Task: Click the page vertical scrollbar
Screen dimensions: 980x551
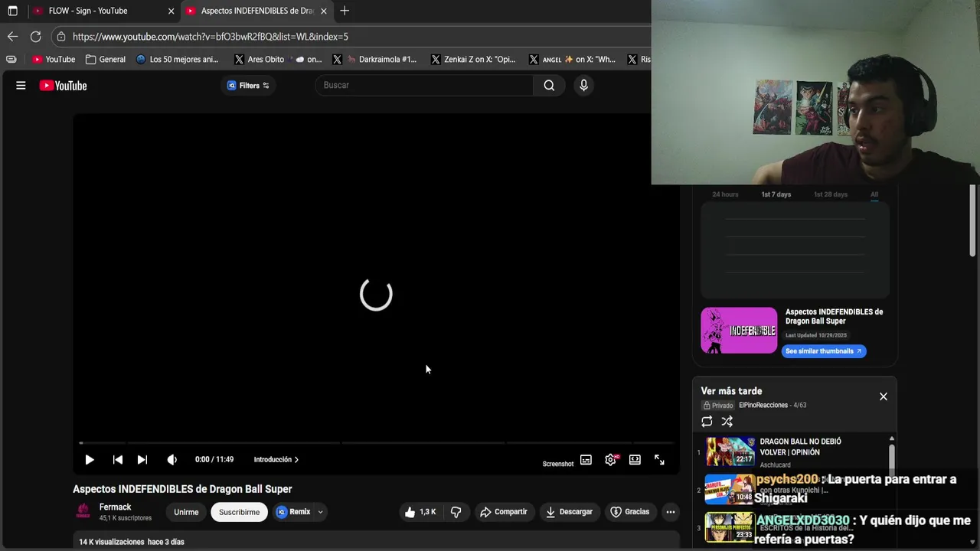Action: (x=973, y=222)
